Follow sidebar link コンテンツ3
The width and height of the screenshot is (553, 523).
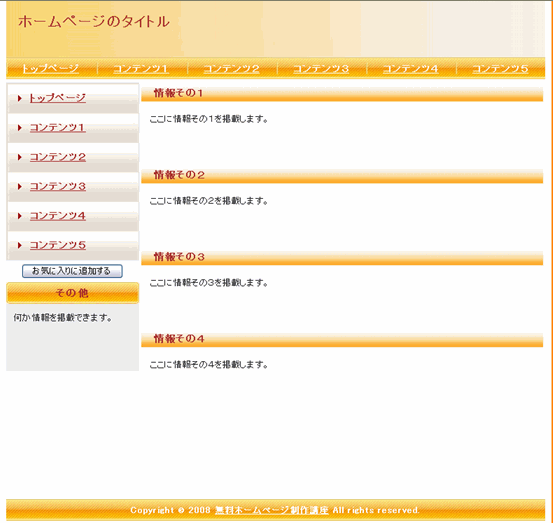[x=58, y=187]
